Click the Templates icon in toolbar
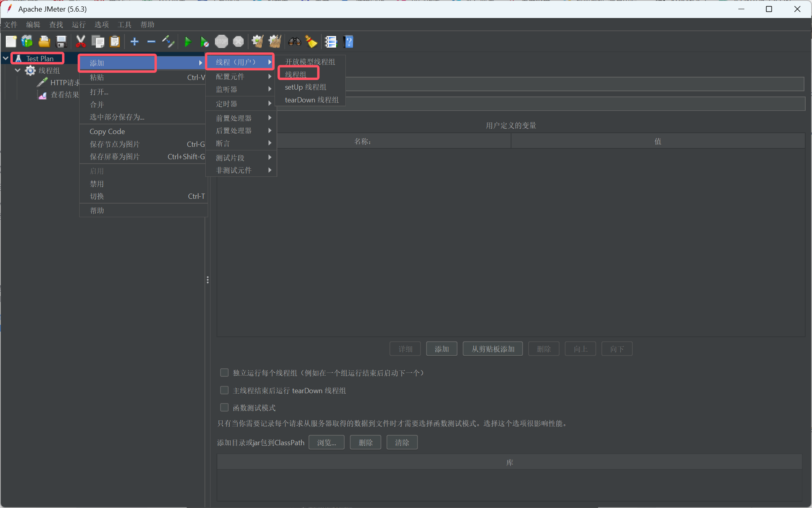Image resolution: width=812 pixels, height=508 pixels. point(27,42)
